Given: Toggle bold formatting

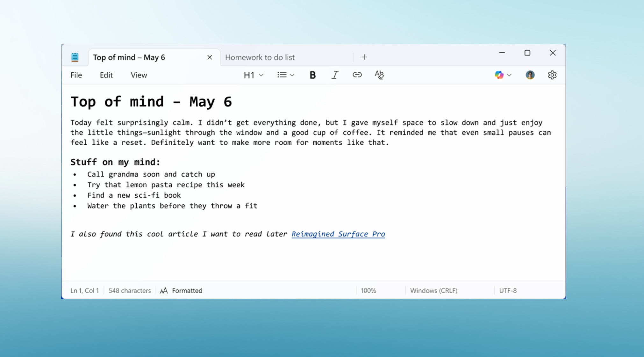Looking at the screenshot, I should (312, 75).
